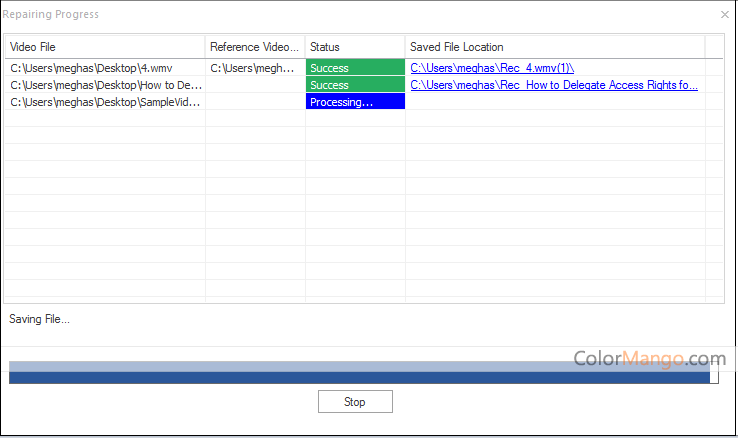Sort by the Video File column header
The image size is (738, 438).
click(105, 48)
